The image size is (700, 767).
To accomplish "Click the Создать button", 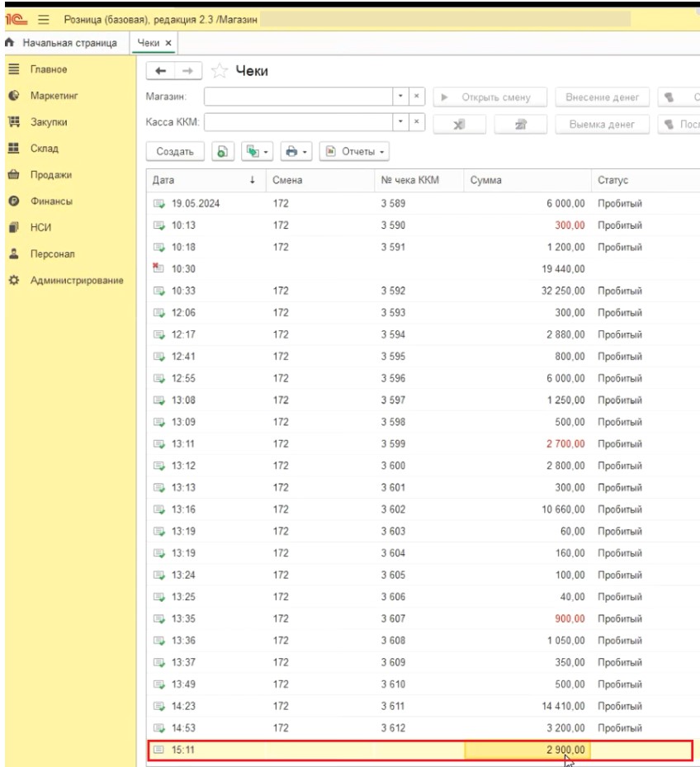I will (x=175, y=152).
